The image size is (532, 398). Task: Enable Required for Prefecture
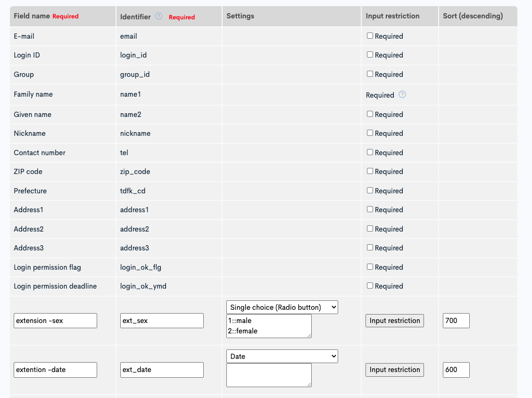[370, 190]
